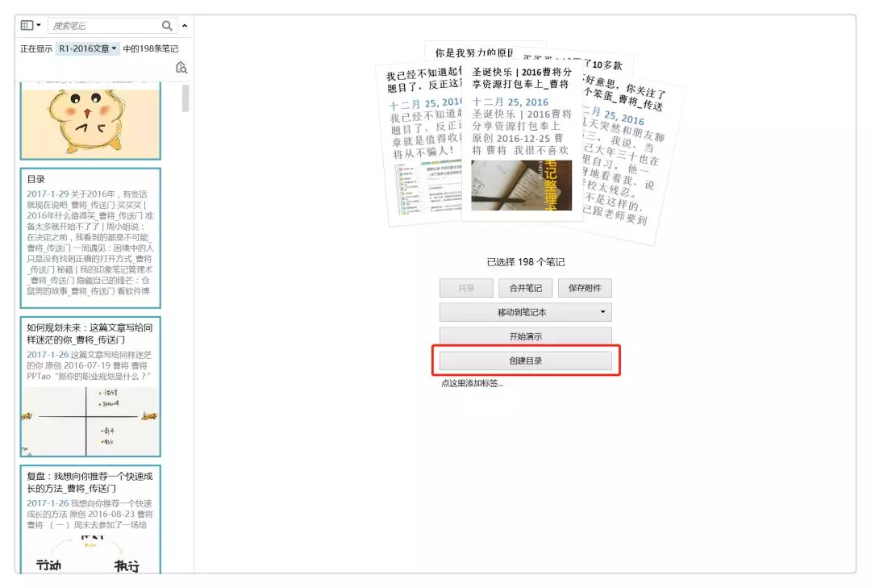The image size is (871, 588).
Task: Click the notebook search icon below the header
Action: (181, 68)
